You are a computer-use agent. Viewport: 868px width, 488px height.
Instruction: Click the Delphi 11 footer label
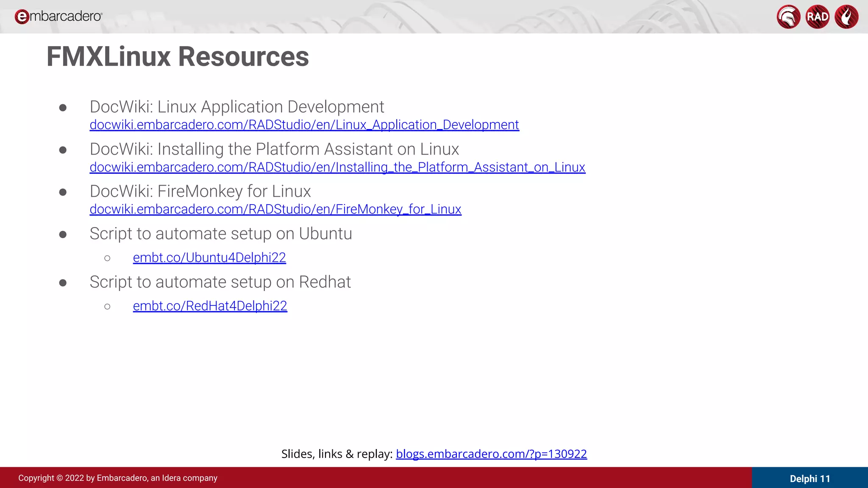tap(810, 479)
